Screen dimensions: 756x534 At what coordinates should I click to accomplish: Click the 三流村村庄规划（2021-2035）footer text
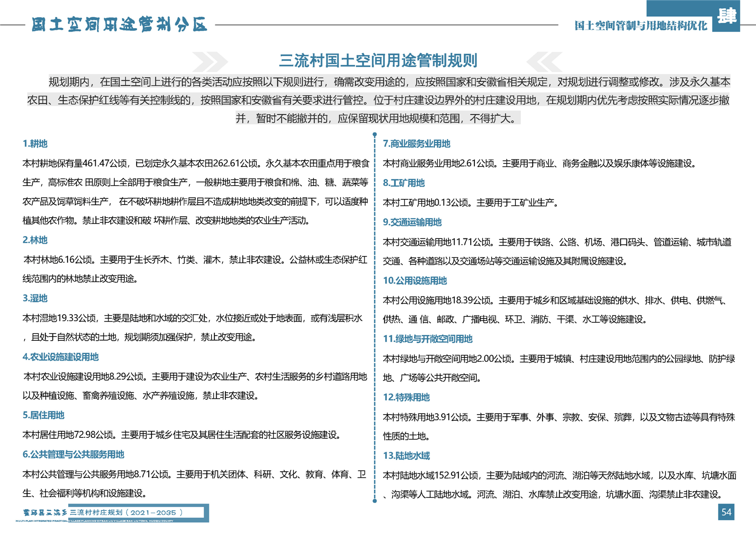click(127, 513)
